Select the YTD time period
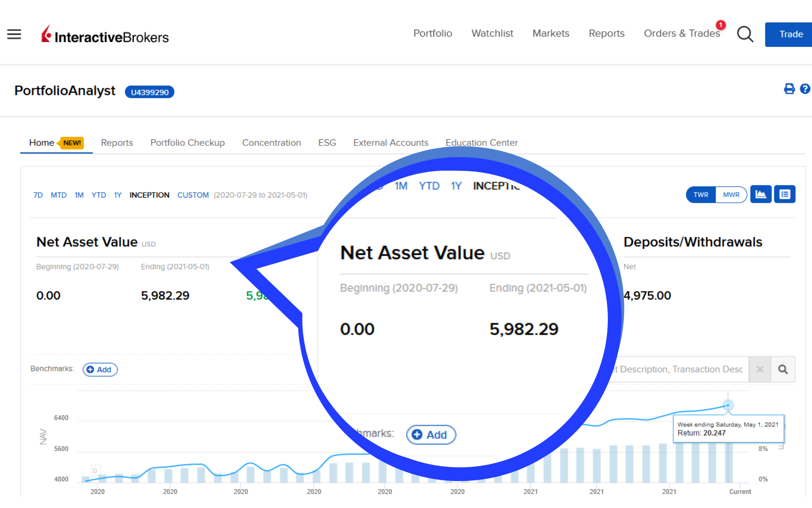The image size is (812, 508). [x=99, y=195]
